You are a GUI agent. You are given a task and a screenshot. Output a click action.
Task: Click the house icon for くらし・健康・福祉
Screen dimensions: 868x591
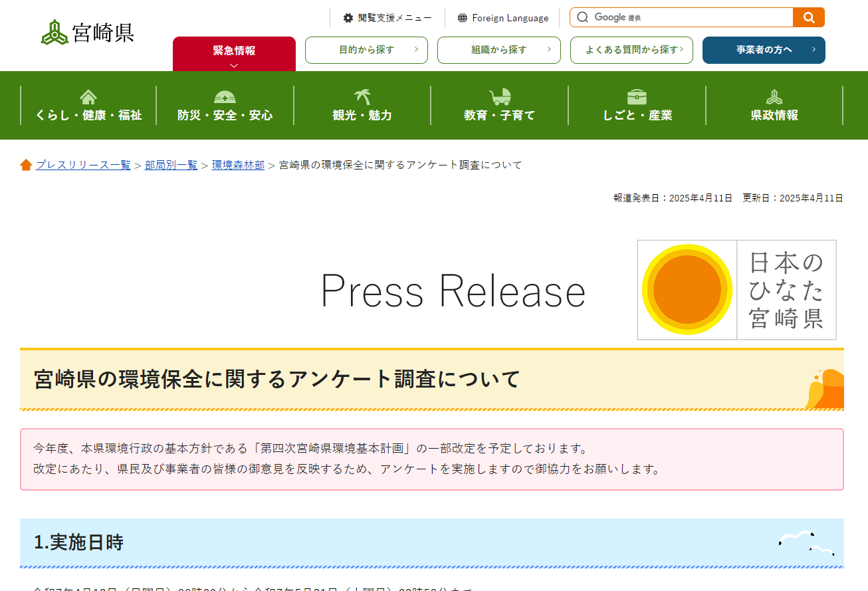pyautogui.click(x=88, y=97)
